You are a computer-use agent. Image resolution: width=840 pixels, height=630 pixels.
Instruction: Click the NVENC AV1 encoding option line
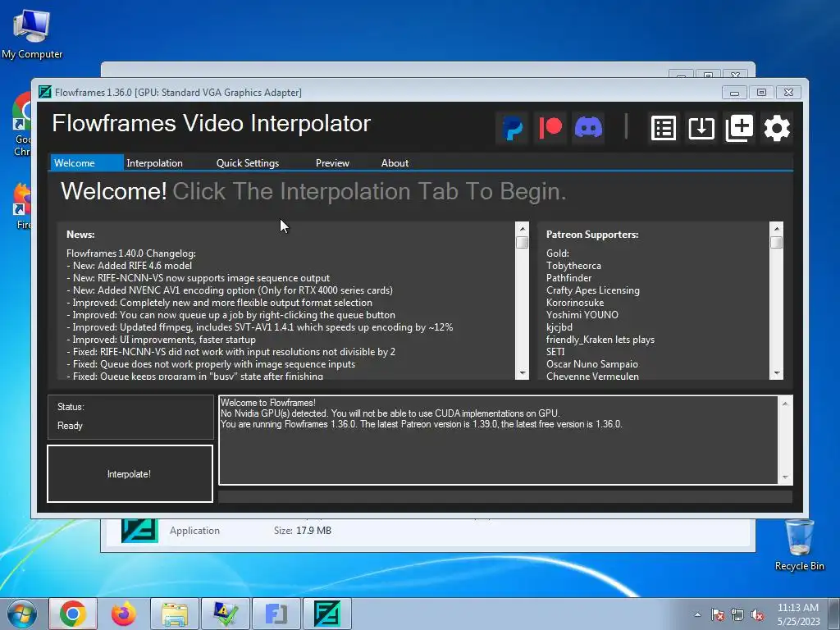230,290
